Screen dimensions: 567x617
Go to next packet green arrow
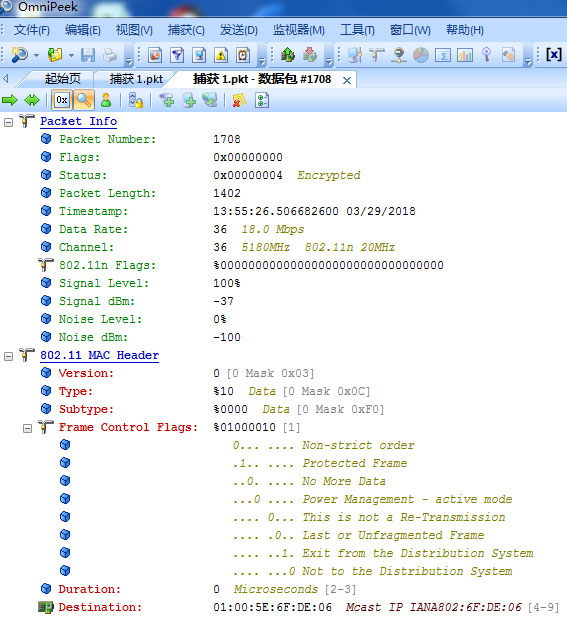coord(10,100)
